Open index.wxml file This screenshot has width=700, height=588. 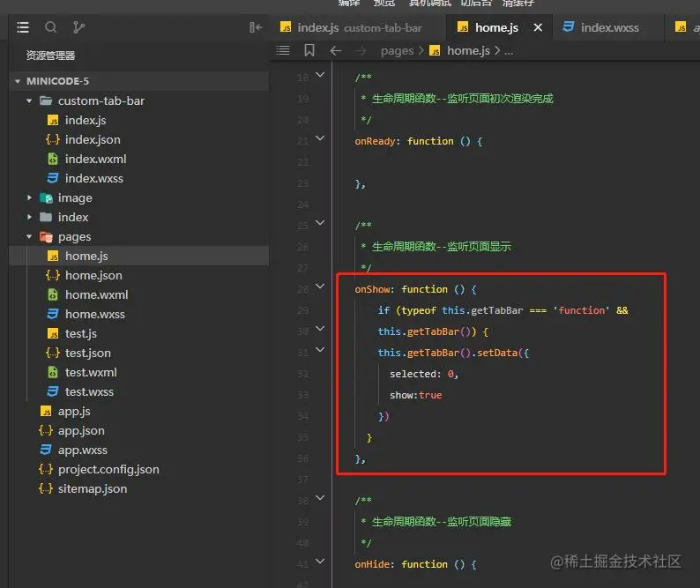[x=138, y=159]
